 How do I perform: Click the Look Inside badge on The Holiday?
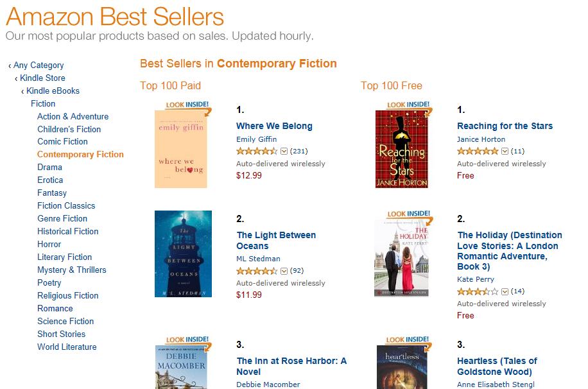(x=408, y=214)
